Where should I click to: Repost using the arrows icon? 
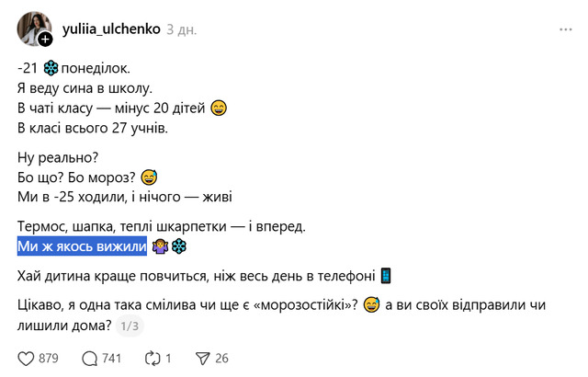click(151, 358)
